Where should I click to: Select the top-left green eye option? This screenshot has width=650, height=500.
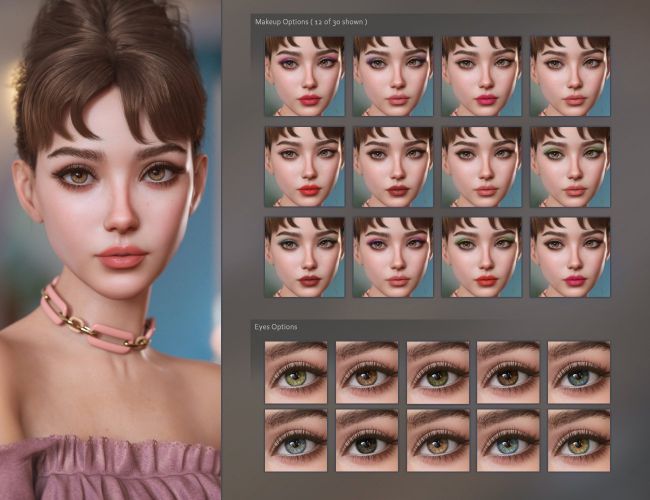click(x=296, y=372)
